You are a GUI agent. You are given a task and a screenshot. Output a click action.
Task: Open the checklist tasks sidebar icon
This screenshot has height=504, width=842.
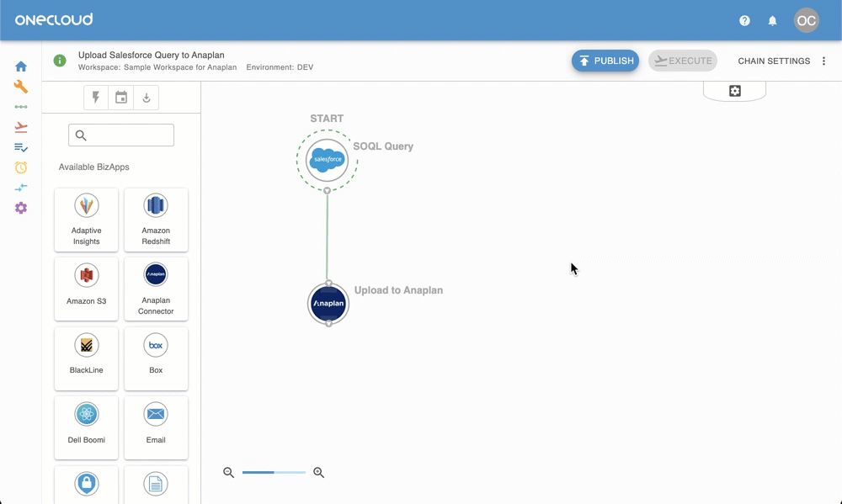click(x=21, y=147)
